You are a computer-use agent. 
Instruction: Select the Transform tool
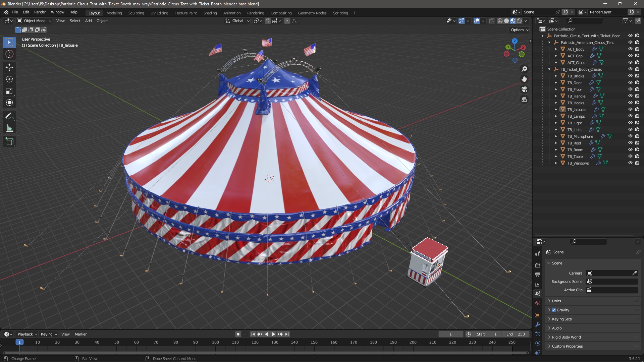(9, 103)
